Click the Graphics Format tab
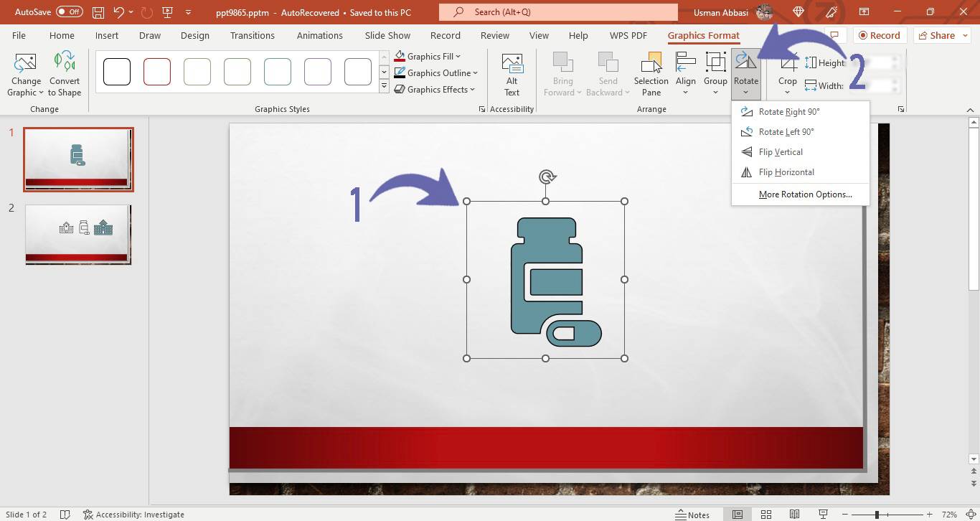Screen dimensions: 980x521 [703, 35]
